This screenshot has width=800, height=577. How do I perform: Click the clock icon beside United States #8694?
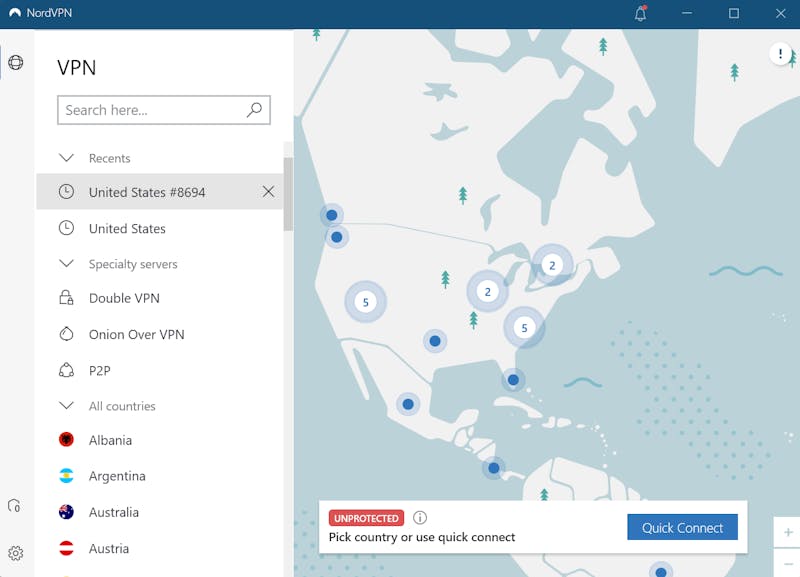click(66, 192)
